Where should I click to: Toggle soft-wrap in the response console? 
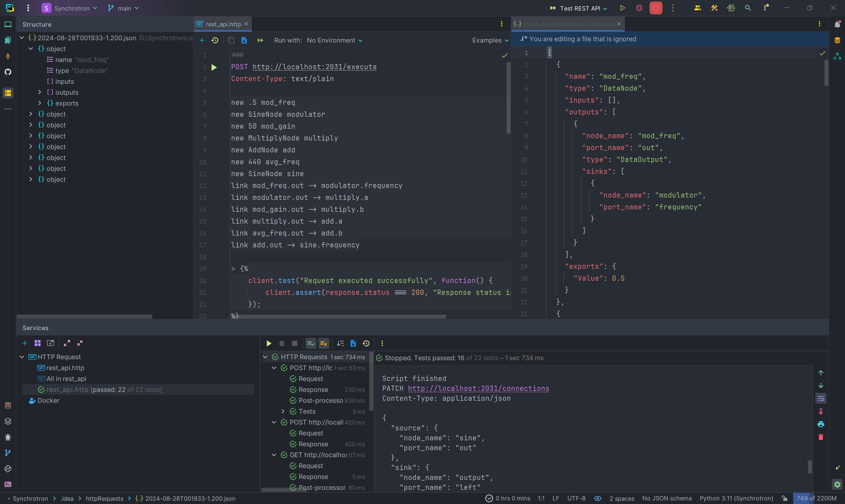821,398
